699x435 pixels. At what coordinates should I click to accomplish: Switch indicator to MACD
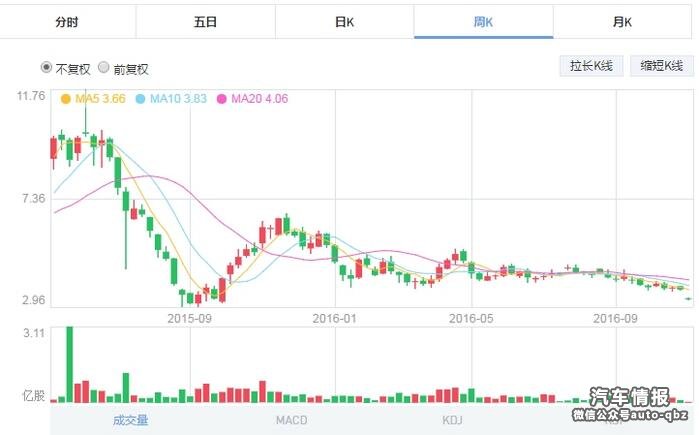click(291, 420)
